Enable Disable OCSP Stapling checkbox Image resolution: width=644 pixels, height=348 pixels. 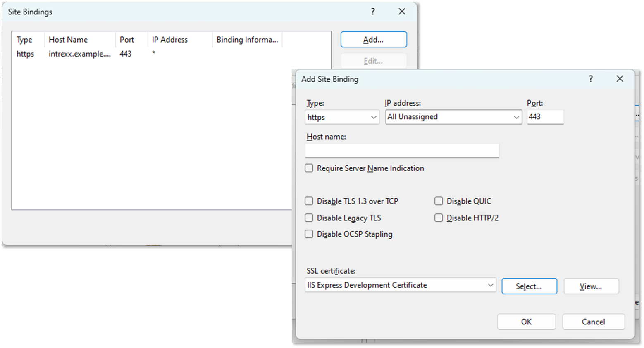309,234
